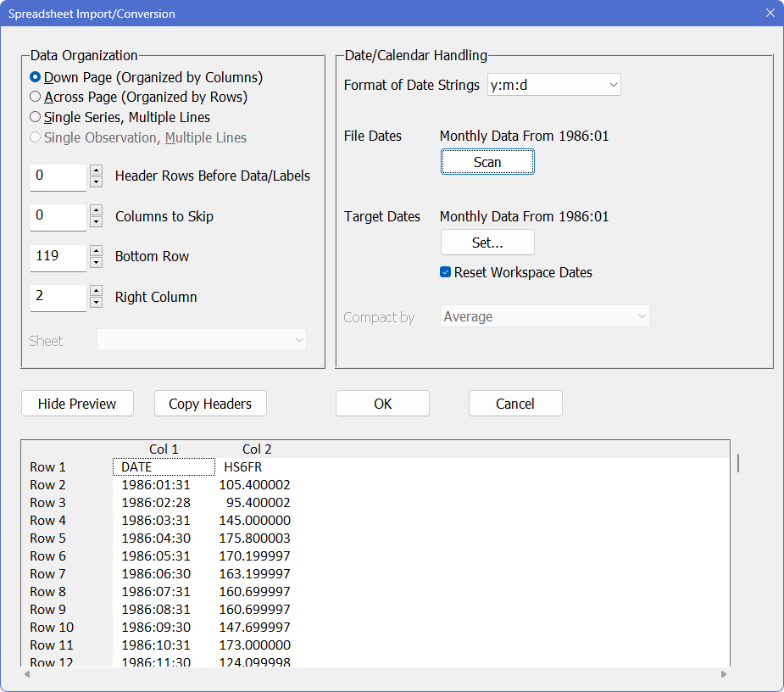Decrease Header Rows Before Data/Labels value
This screenshot has width=784, height=692.
pyautogui.click(x=96, y=183)
